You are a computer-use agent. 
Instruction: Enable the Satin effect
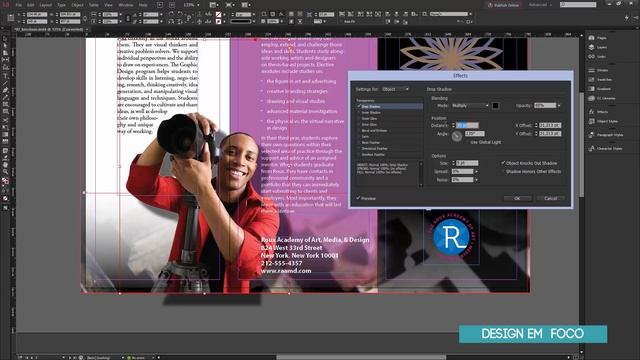click(x=359, y=137)
